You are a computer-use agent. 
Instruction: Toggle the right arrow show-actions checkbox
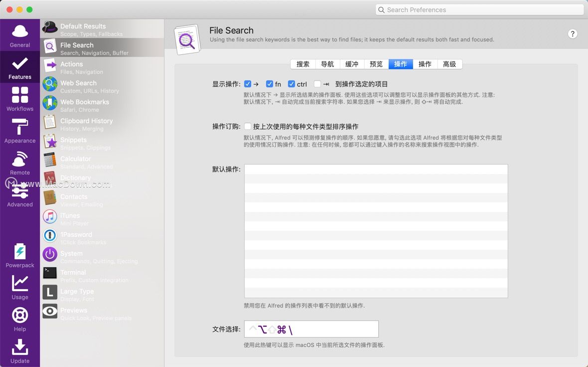pyautogui.click(x=248, y=84)
